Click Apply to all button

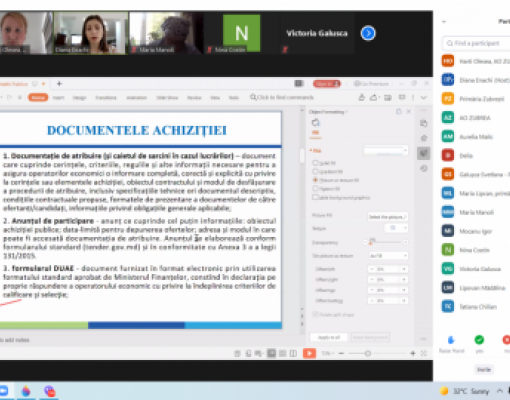coord(329,337)
